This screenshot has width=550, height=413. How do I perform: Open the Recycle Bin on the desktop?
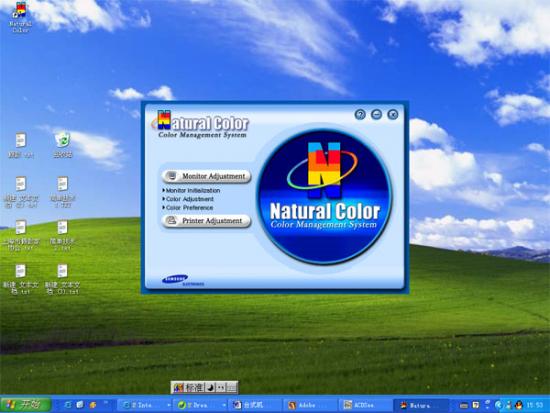tap(63, 145)
